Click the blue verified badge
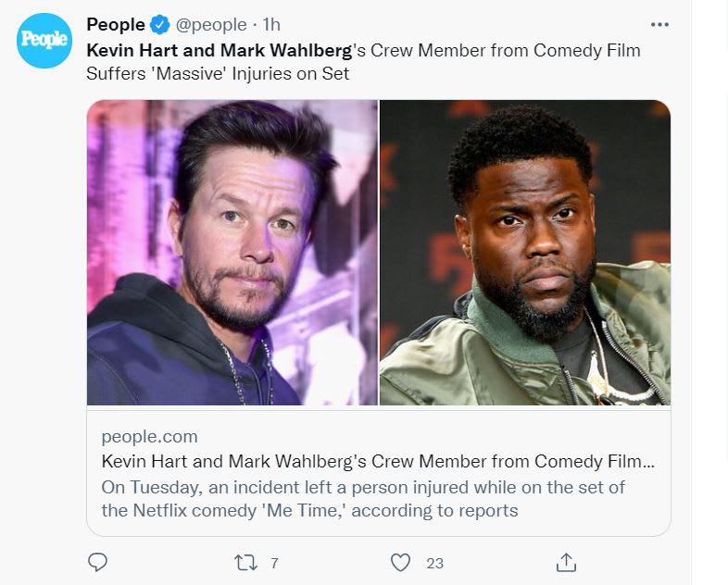This screenshot has width=728, height=585. (x=159, y=25)
